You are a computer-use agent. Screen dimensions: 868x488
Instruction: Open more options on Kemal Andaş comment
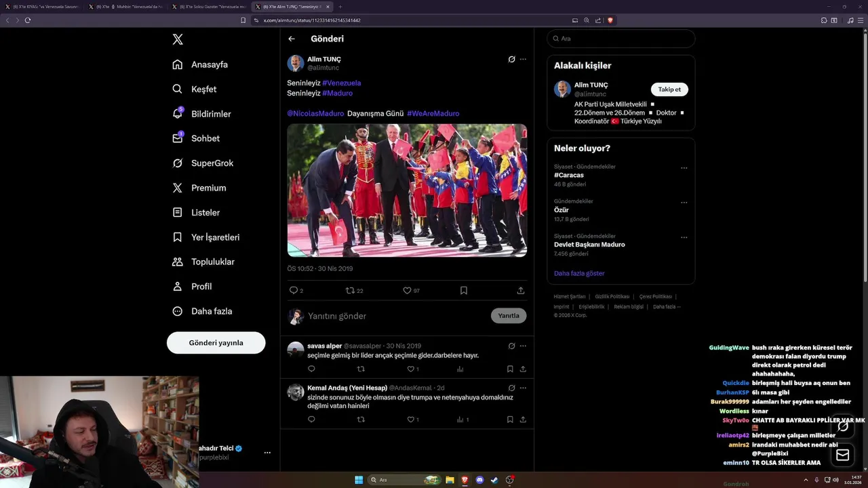click(523, 388)
